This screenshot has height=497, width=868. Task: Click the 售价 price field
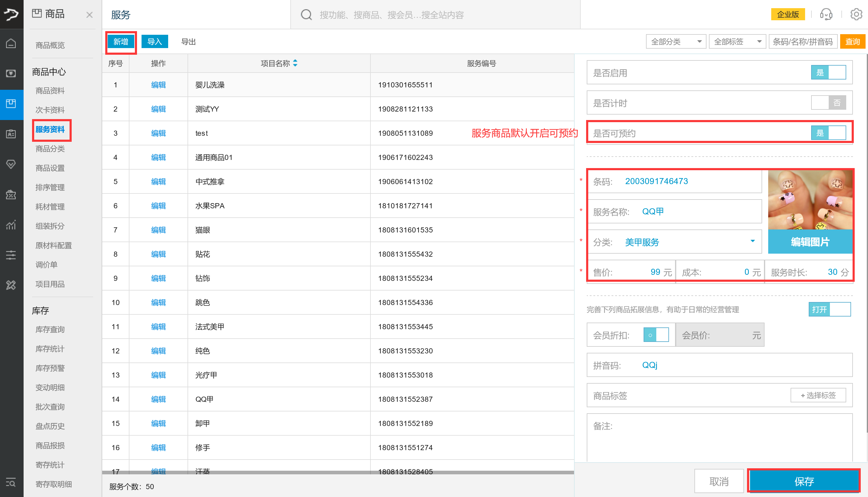pyautogui.click(x=631, y=272)
